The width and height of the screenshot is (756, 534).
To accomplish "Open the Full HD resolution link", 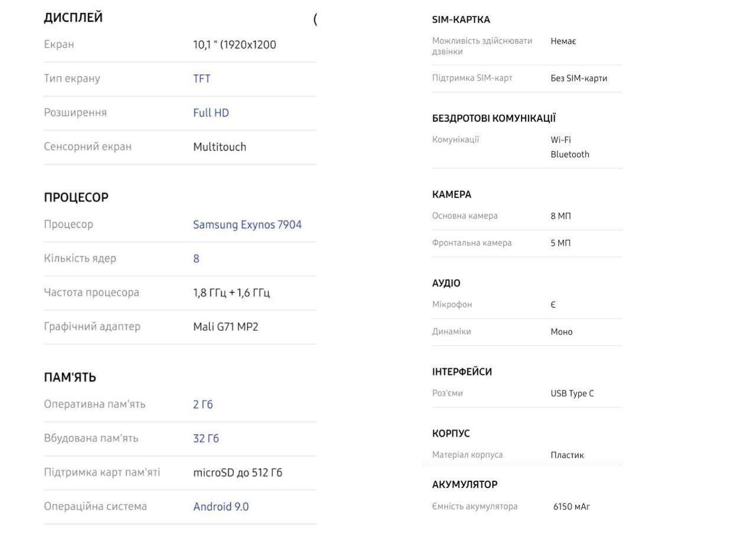I will point(211,113).
